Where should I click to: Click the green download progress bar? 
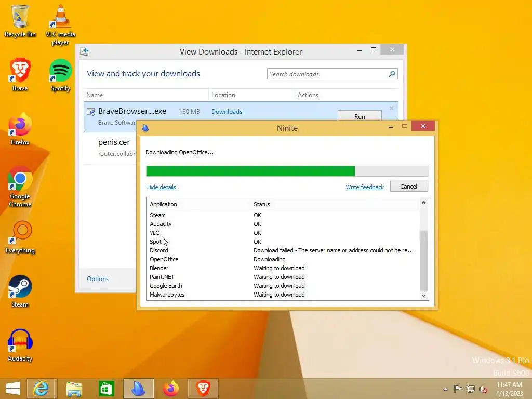pyautogui.click(x=250, y=171)
